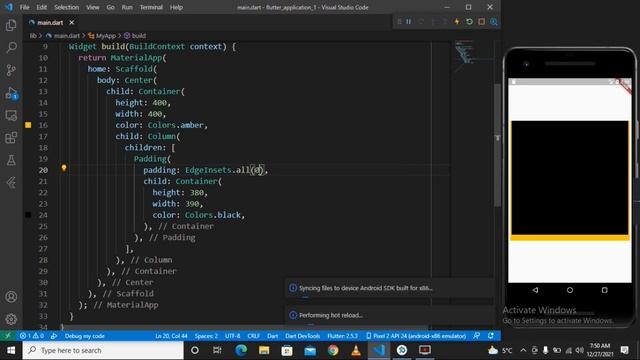640x360 pixels.
Task: Open the View menu
Action: pos(93,7)
